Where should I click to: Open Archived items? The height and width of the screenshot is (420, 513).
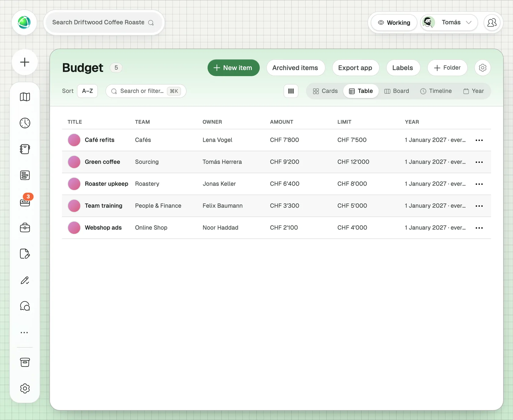pyautogui.click(x=295, y=68)
